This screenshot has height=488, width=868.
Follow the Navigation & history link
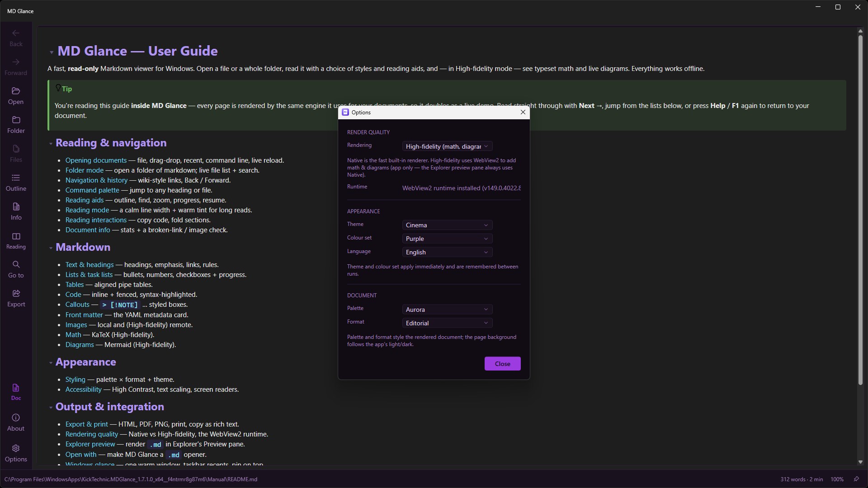coord(96,180)
